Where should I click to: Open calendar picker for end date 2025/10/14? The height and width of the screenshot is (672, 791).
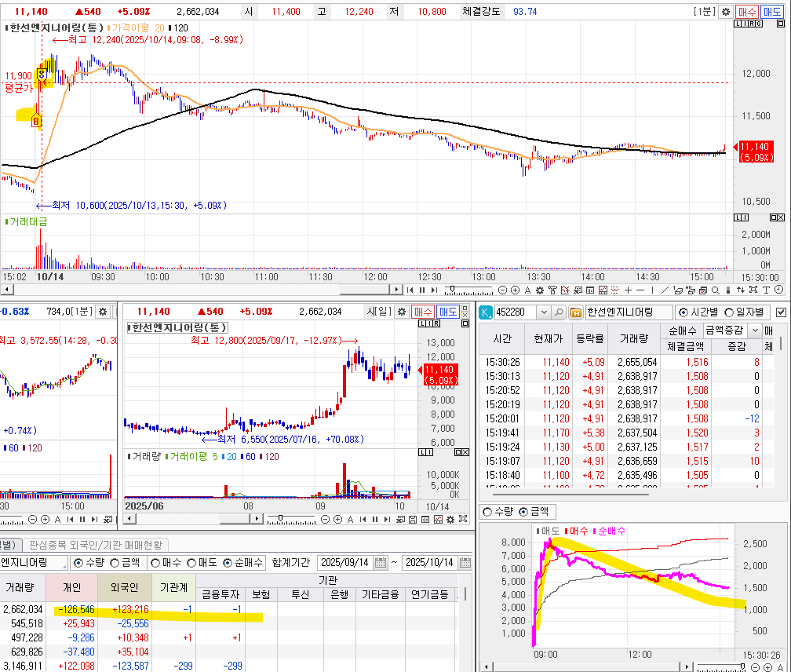click(x=465, y=563)
